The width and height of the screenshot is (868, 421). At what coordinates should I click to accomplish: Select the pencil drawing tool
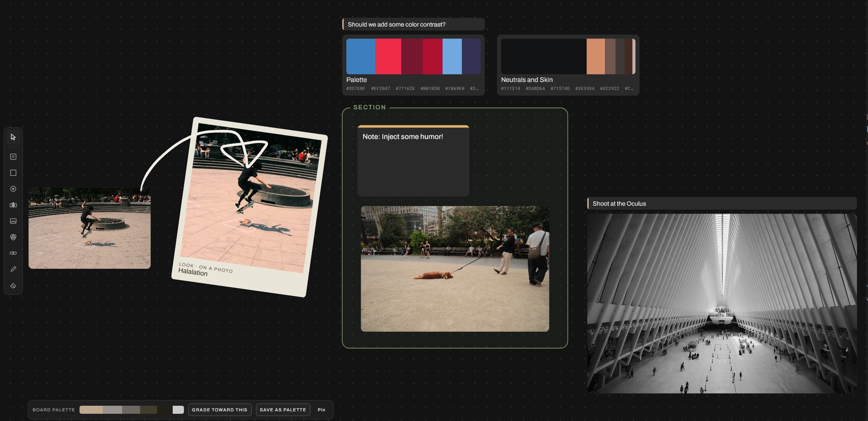pyautogui.click(x=13, y=269)
